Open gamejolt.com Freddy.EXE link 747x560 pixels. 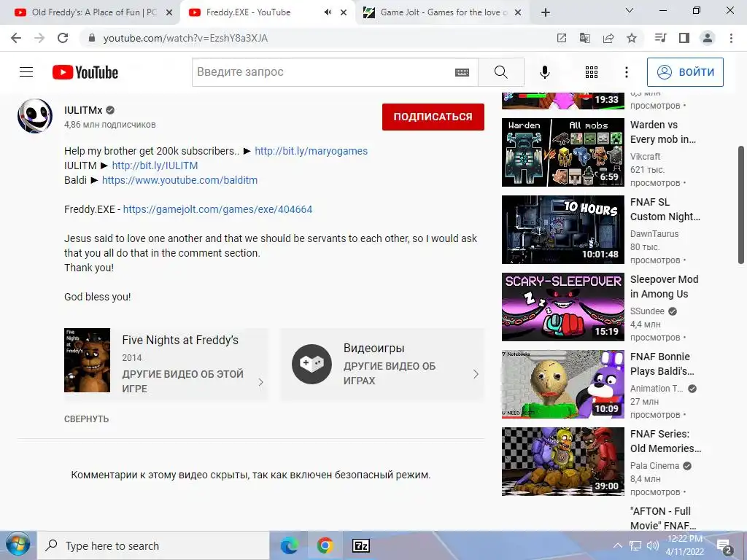pos(217,209)
